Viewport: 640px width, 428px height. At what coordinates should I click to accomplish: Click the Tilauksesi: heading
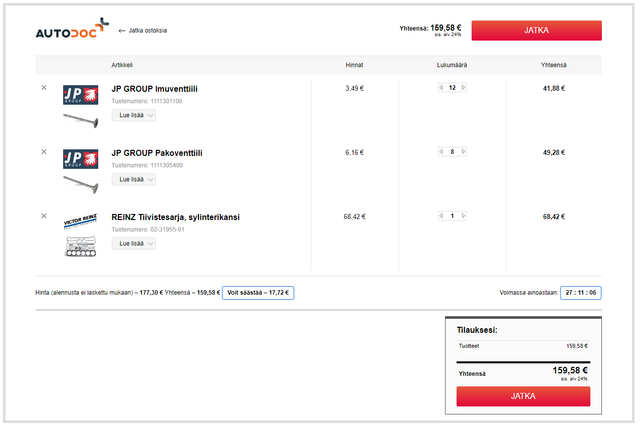(477, 330)
